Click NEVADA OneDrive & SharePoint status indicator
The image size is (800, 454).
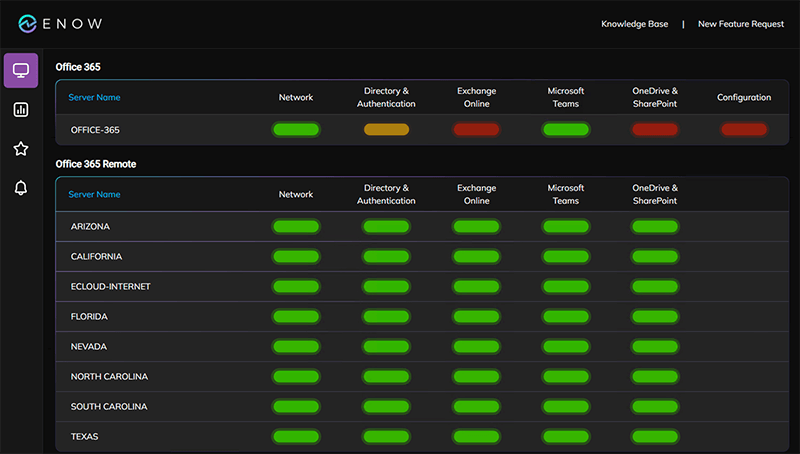tap(655, 347)
